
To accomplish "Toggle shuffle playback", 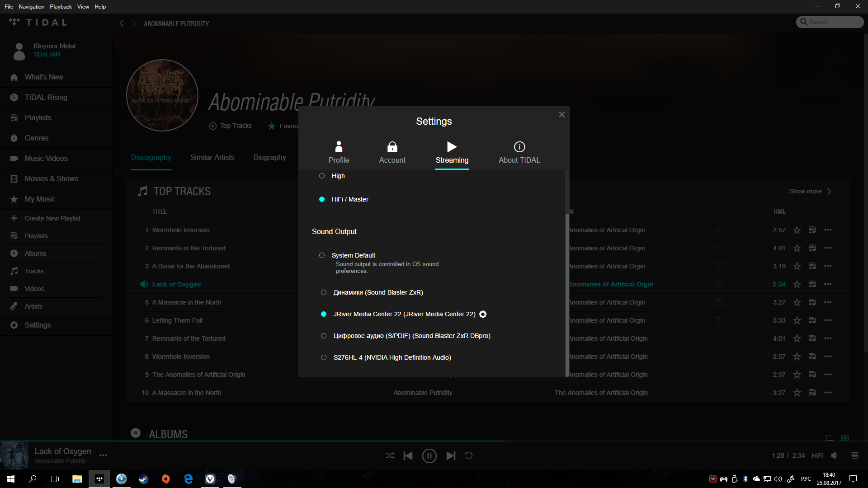I will (390, 455).
